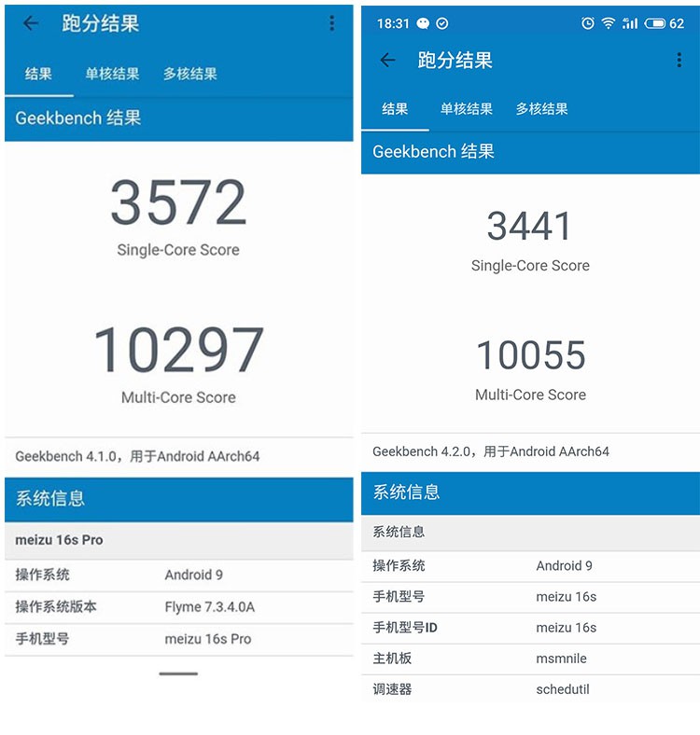Tap back arrow on left Geekbench screen

click(31, 23)
